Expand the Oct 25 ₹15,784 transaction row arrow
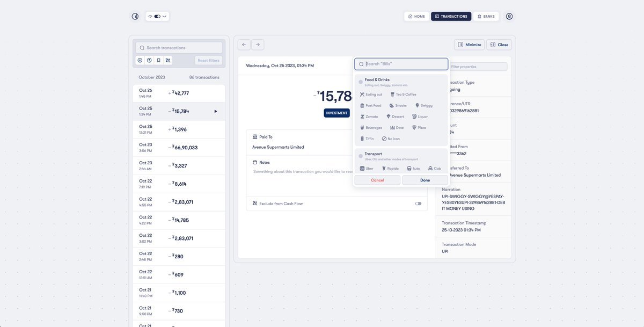 216,111
